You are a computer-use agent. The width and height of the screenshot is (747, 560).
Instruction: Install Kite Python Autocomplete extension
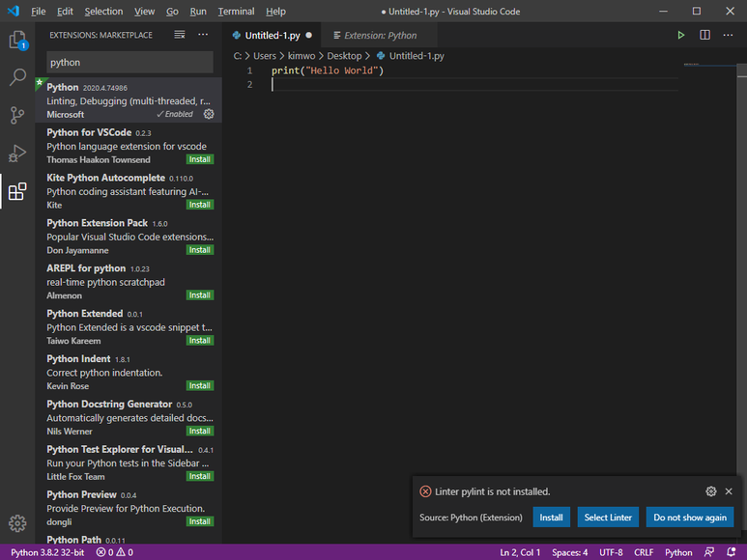point(200,205)
